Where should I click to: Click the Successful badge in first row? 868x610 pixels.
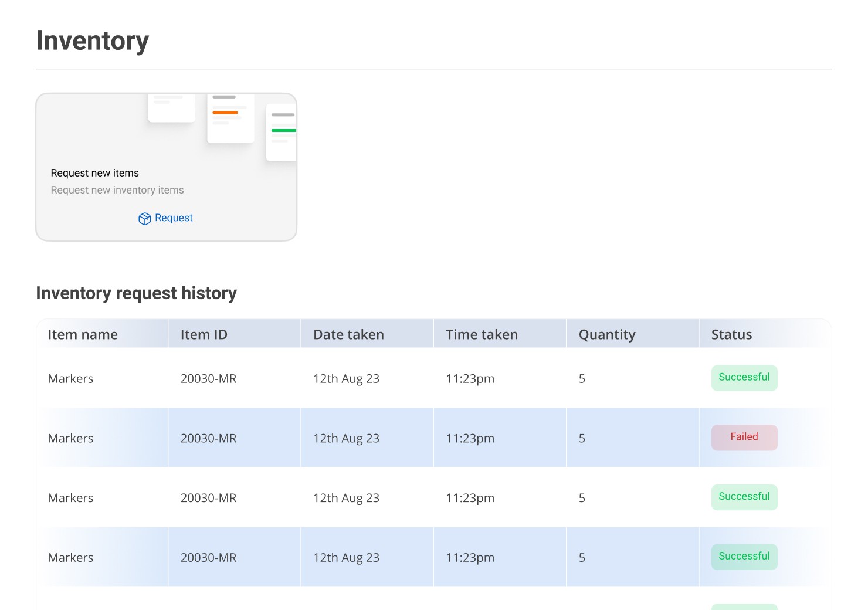coord(744,378)
